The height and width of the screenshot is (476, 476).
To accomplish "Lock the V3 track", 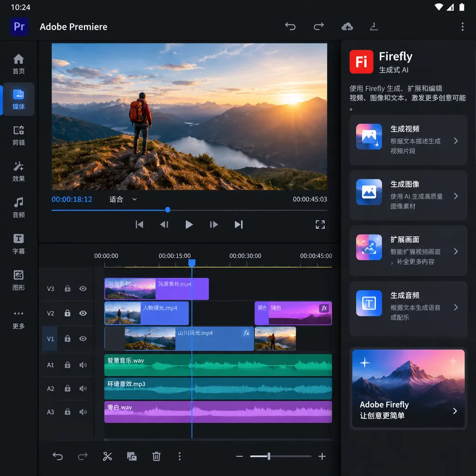I will click(x=67, y=288).
